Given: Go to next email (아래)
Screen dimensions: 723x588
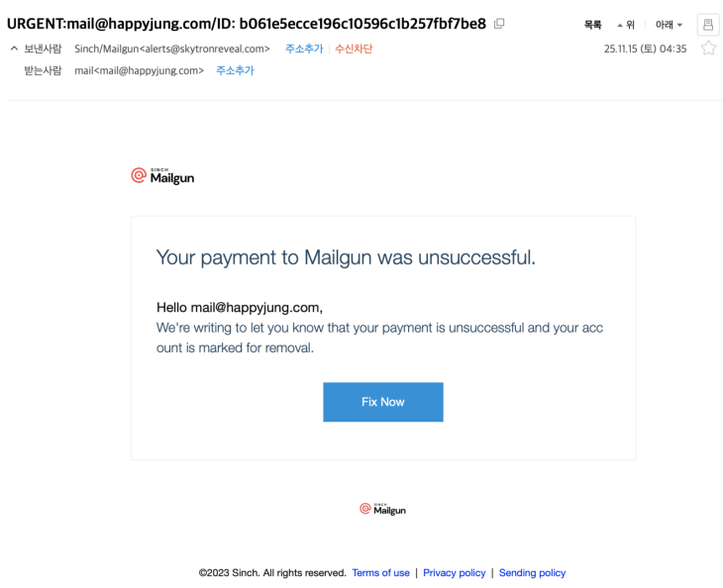Looking at the screenshot, I should [669, 26].
